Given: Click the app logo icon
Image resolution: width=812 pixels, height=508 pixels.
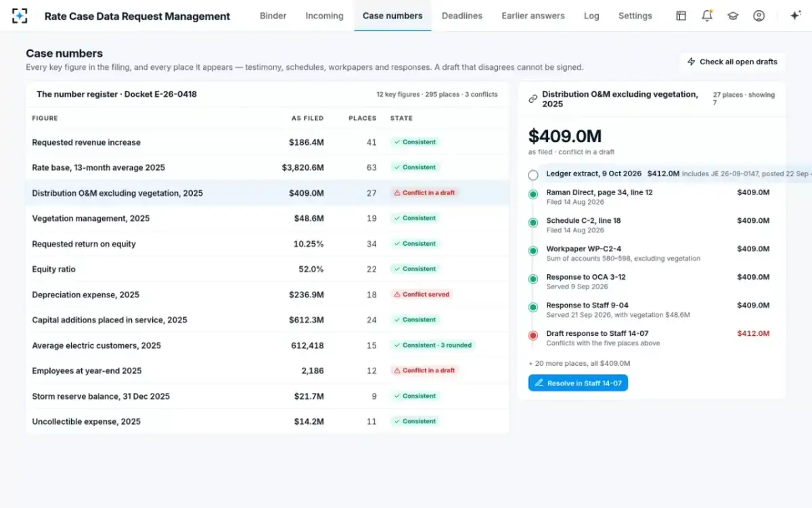Looking at the screenshot, I should (20, 16).
